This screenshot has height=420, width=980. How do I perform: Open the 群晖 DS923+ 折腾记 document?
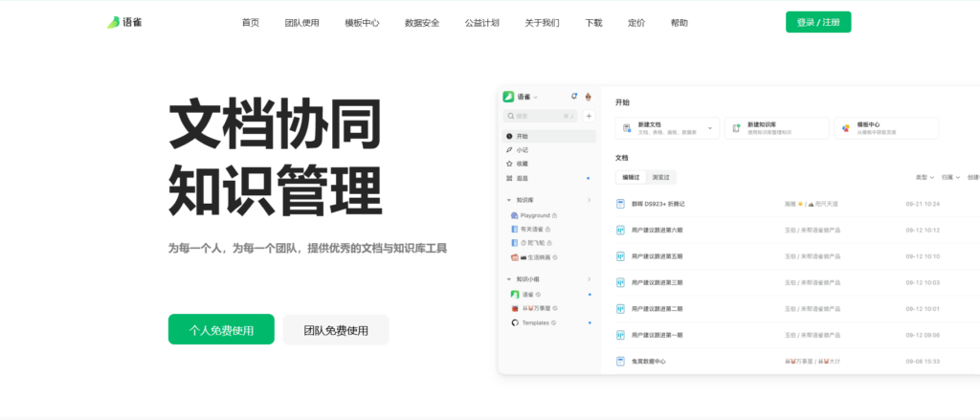658,204
